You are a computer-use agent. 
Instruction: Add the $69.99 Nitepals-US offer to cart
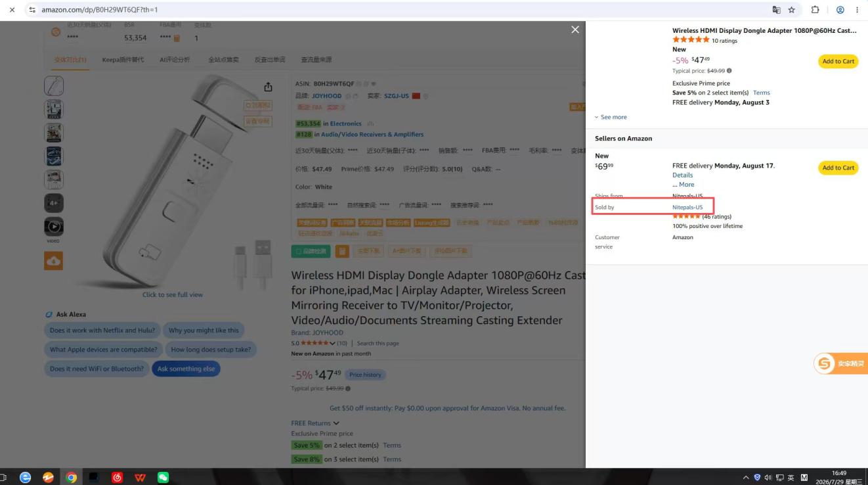click(x=838, y=168)
